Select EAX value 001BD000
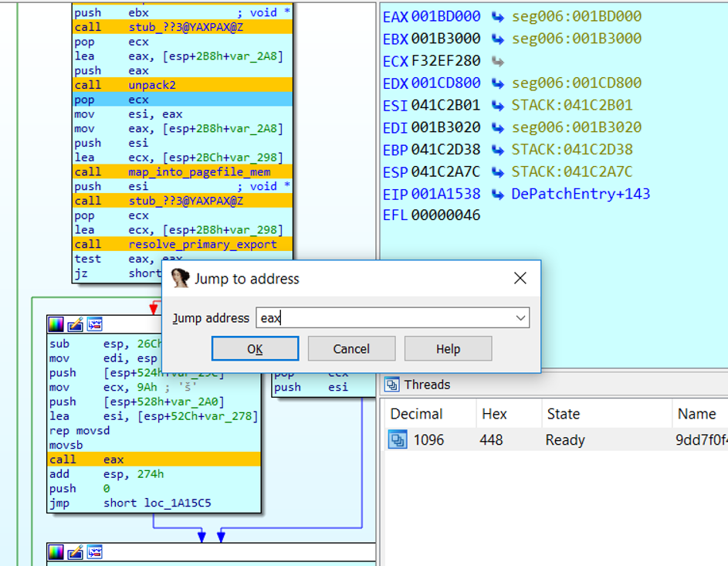728x566 pixels. point(445,17)
